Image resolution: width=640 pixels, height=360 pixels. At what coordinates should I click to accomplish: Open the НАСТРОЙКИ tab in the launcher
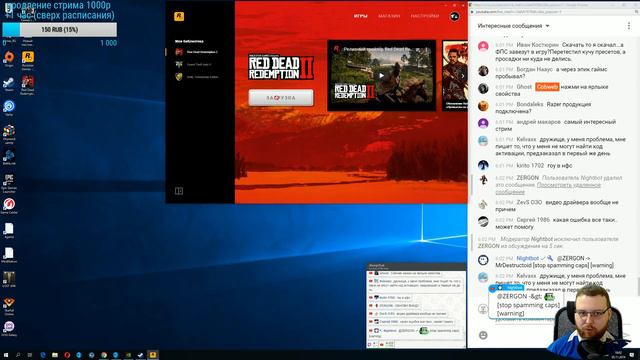[424, 16]
